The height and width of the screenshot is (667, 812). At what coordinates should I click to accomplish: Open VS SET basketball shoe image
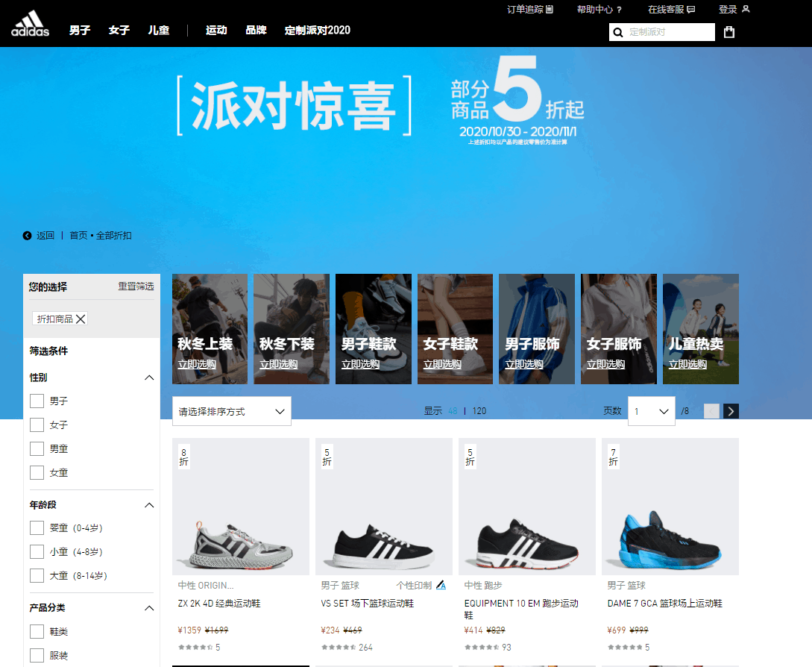tap(384, 507)
